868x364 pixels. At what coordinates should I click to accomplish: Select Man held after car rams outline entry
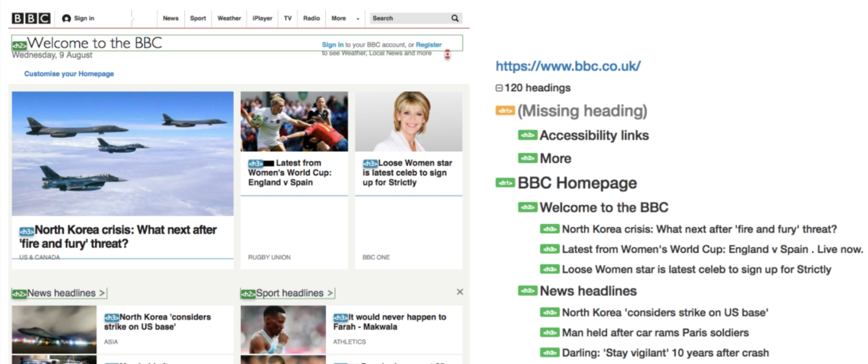coord(656,333)
